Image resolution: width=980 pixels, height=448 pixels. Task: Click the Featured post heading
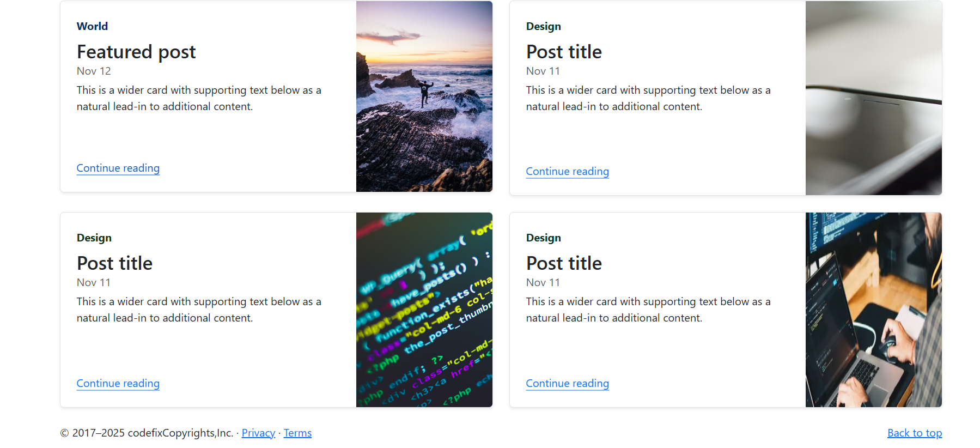(136, 52)
